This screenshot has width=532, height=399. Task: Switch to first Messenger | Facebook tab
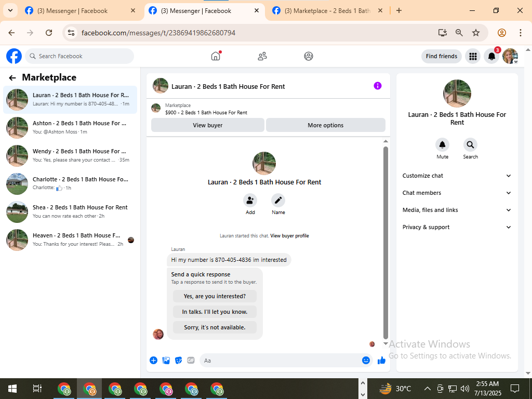[x=80, y=11]
